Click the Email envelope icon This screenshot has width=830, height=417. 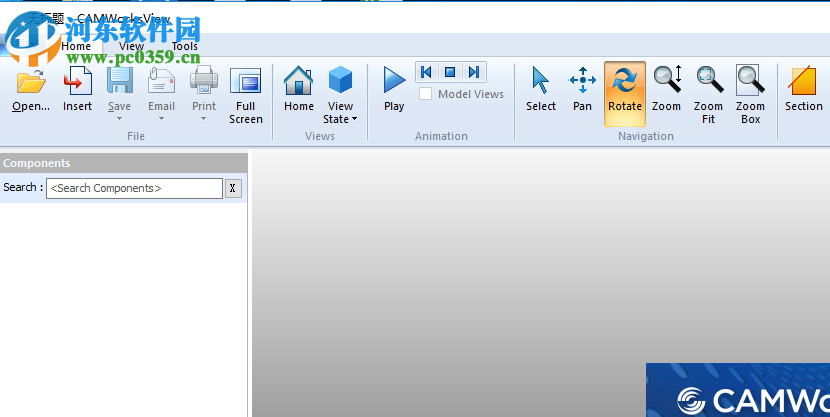point(161,81)
